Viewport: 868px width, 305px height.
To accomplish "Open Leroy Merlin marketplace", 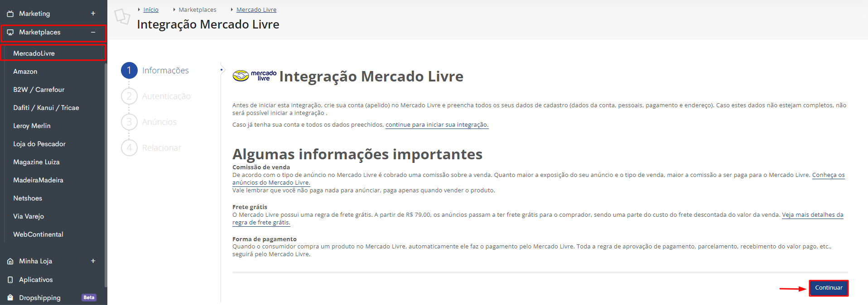I will coord(32,126).
